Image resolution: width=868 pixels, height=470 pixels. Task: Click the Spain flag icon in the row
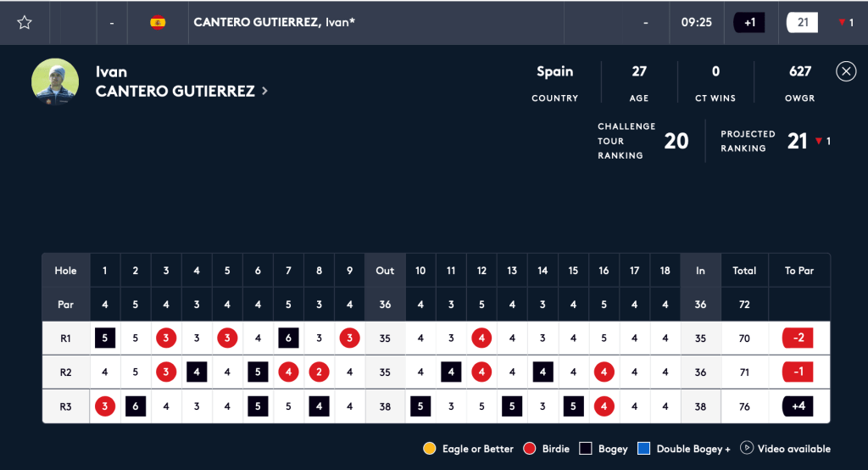coord(158,23)
